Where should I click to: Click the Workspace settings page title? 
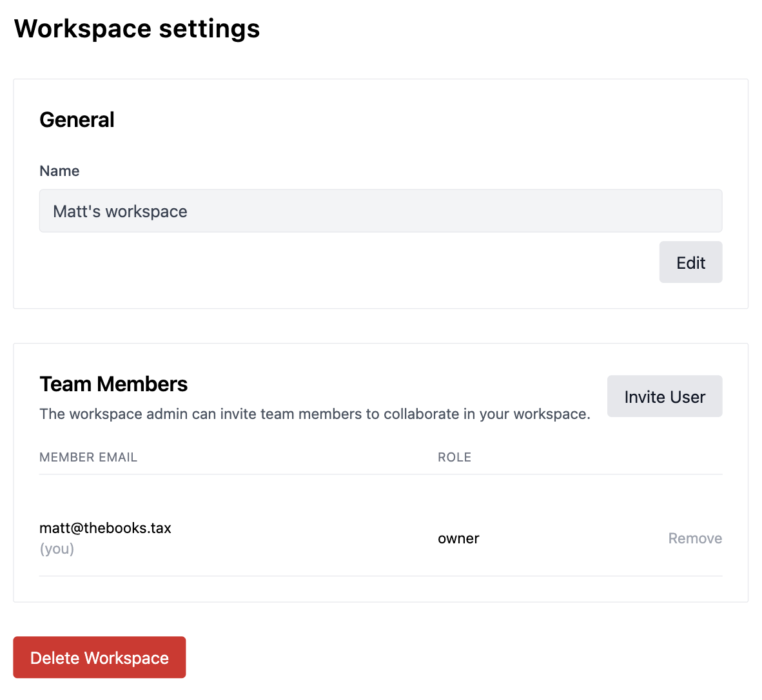coord(137,29)
